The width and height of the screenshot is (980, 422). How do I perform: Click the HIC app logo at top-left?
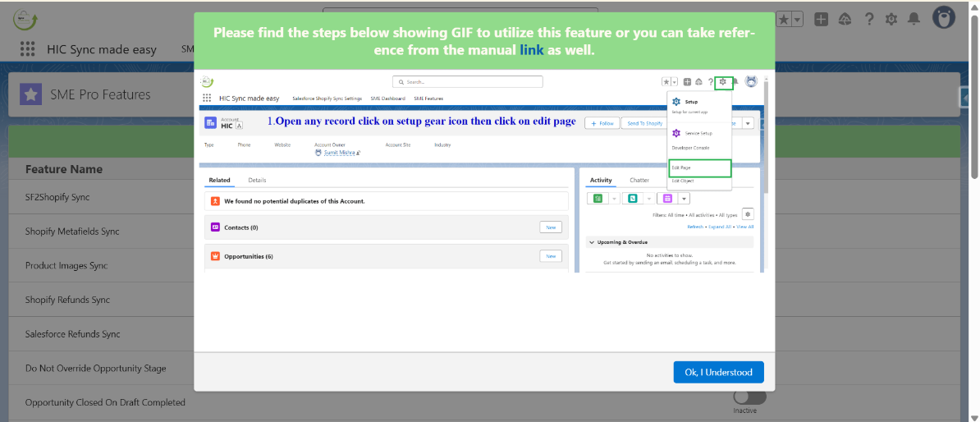coord(25,20)
